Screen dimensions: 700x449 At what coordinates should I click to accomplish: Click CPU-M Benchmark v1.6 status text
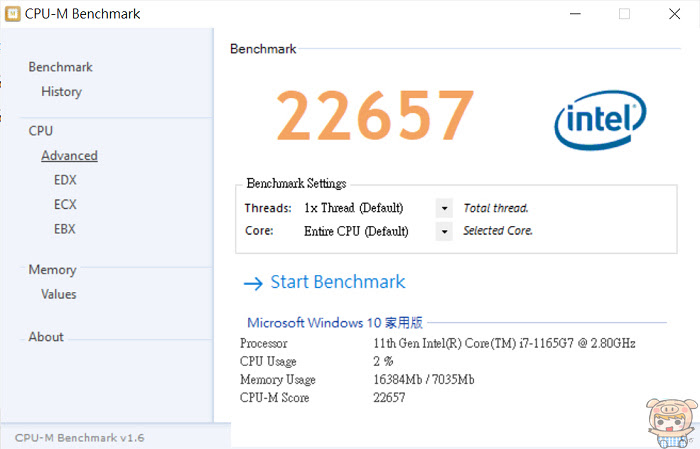tap(79, 438)
